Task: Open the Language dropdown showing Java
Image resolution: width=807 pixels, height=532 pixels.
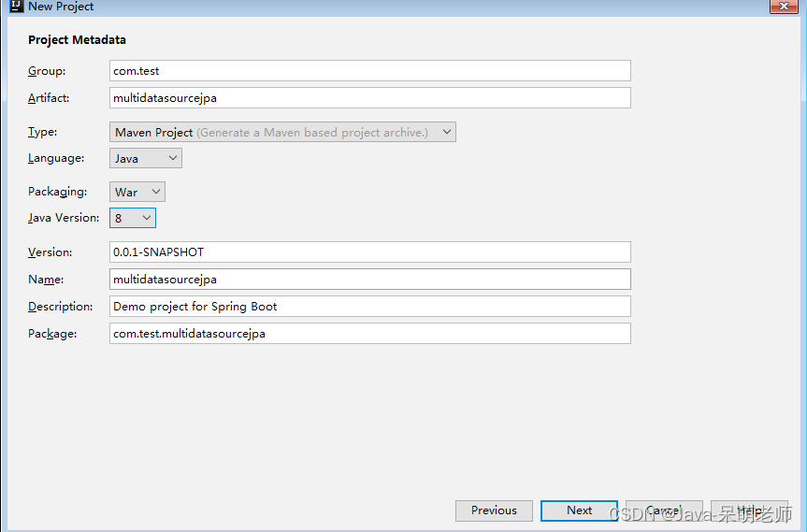Action: tap(146, 158)
